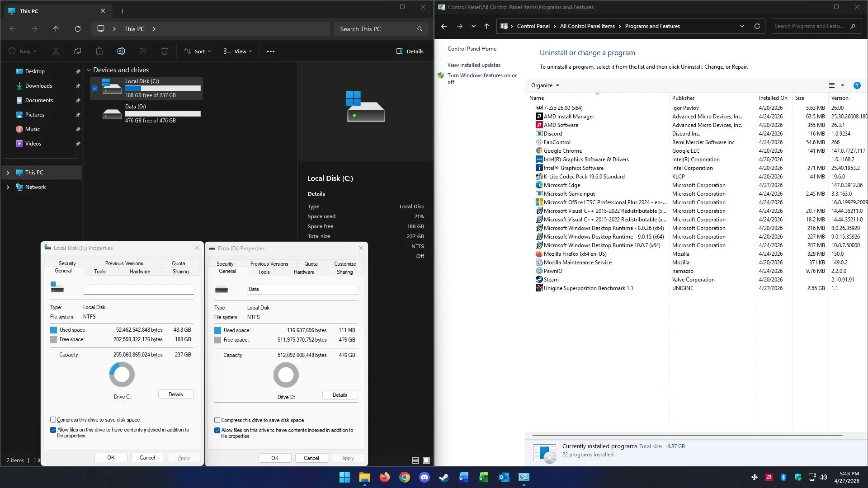Switch to Sharing tab in Data (D:) Properties

tap(345, 272)
